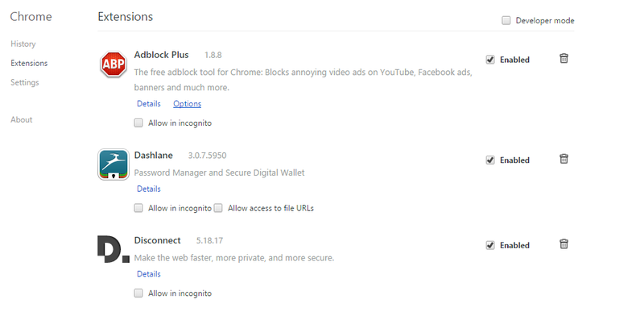
Task: Remove Adblock Plus using its trash icon
Action: 564,58
